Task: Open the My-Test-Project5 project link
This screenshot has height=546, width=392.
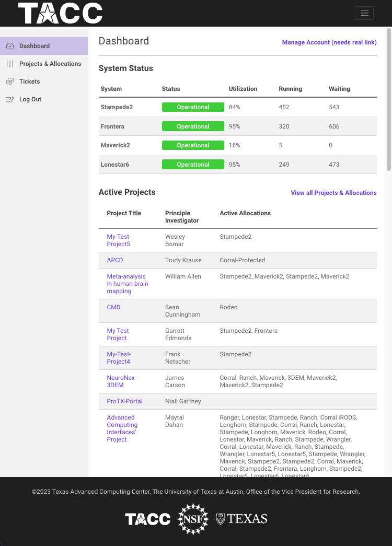Action: [119, 240]
